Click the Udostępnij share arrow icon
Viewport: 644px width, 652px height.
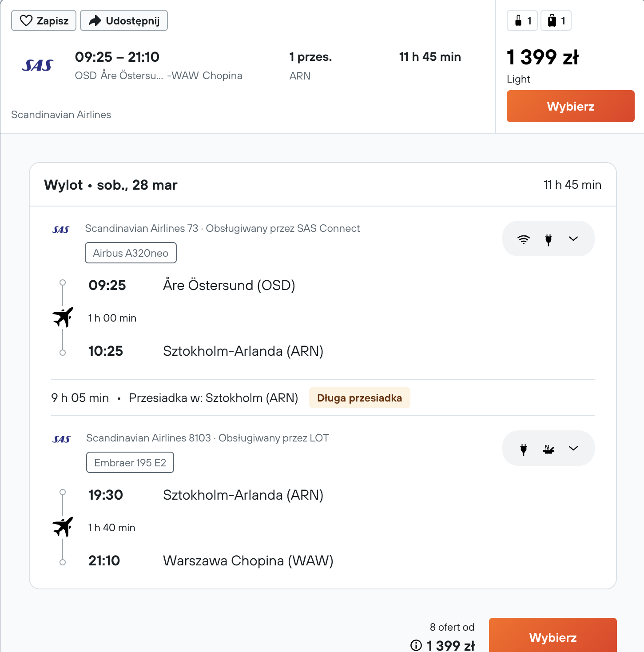(95, 21)
